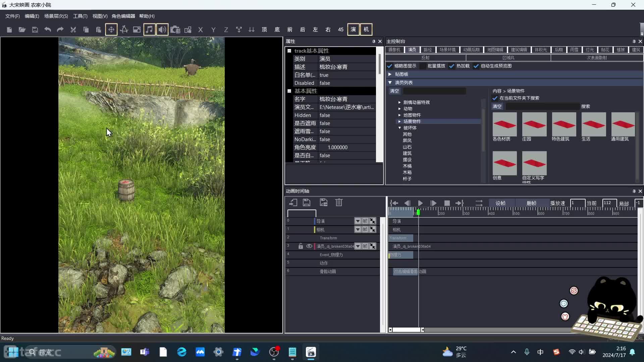Switch to the 区域风 tab
The width and height of the screenshot is (644, 362).
pos(508,58)
